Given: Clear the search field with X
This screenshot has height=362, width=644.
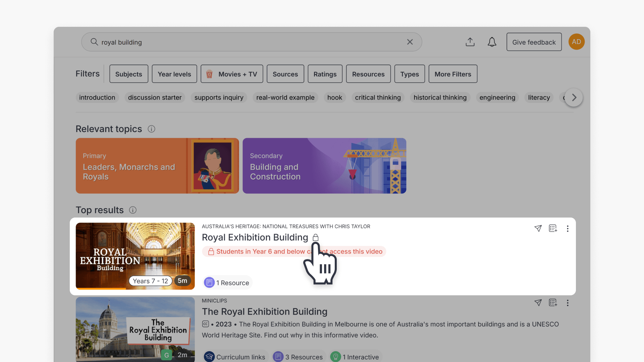Looking at the screenshot, I should [x=410, y=42].
